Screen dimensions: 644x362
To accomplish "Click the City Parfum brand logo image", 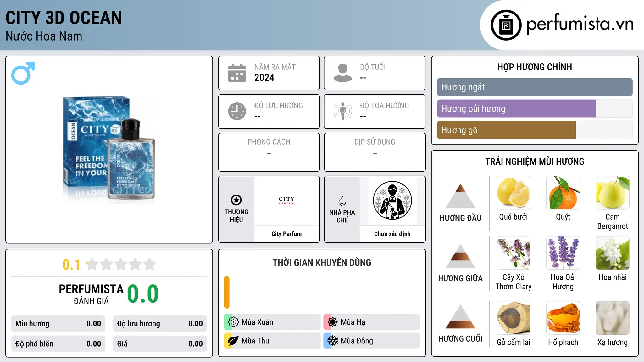I will (x=286, y=200).
